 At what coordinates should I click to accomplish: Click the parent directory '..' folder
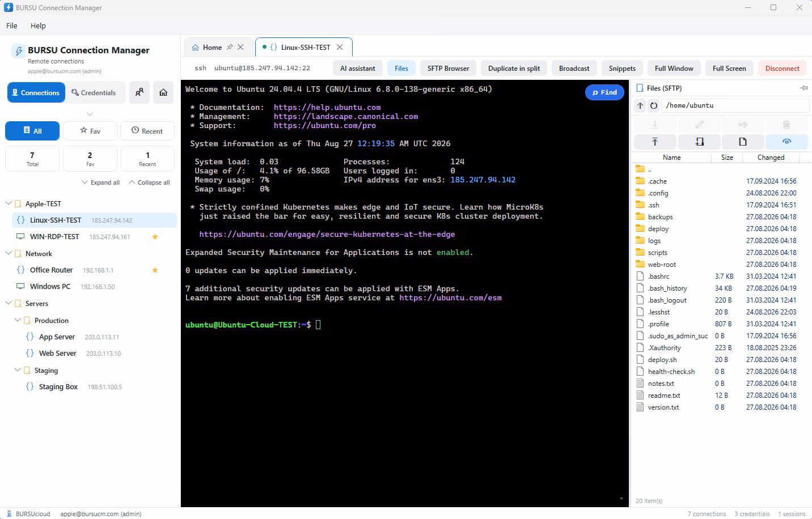pos(640,169)
